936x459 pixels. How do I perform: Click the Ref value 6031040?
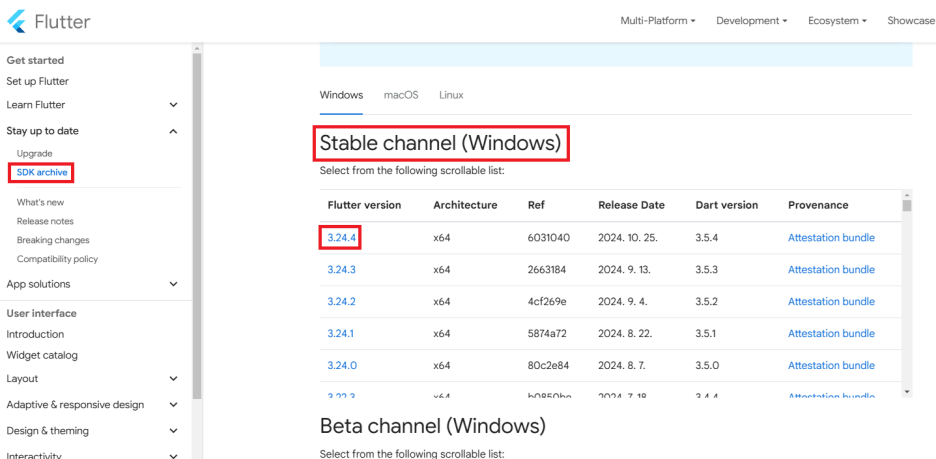[x=549, y=238]
